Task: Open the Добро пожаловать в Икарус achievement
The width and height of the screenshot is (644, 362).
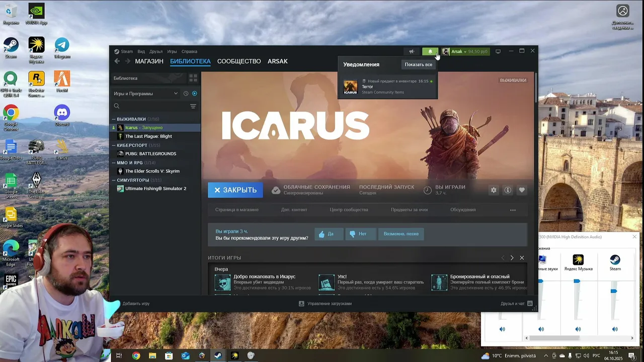Action: 263,282
